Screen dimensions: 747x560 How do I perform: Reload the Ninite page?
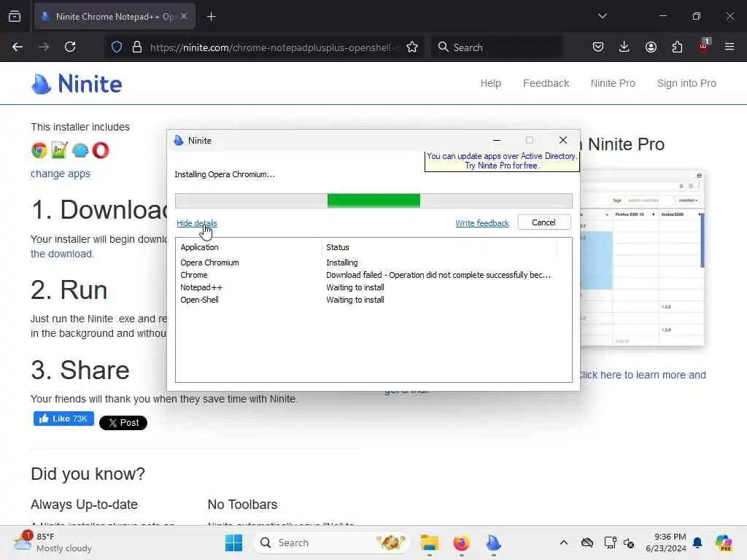(70, 47)
